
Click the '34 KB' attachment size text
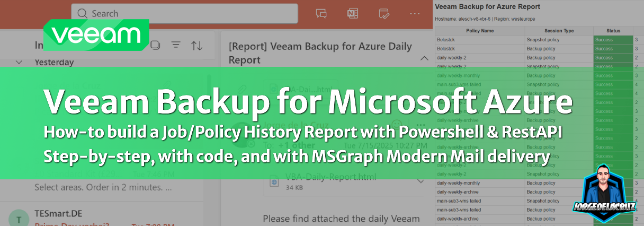click(294, 187)
